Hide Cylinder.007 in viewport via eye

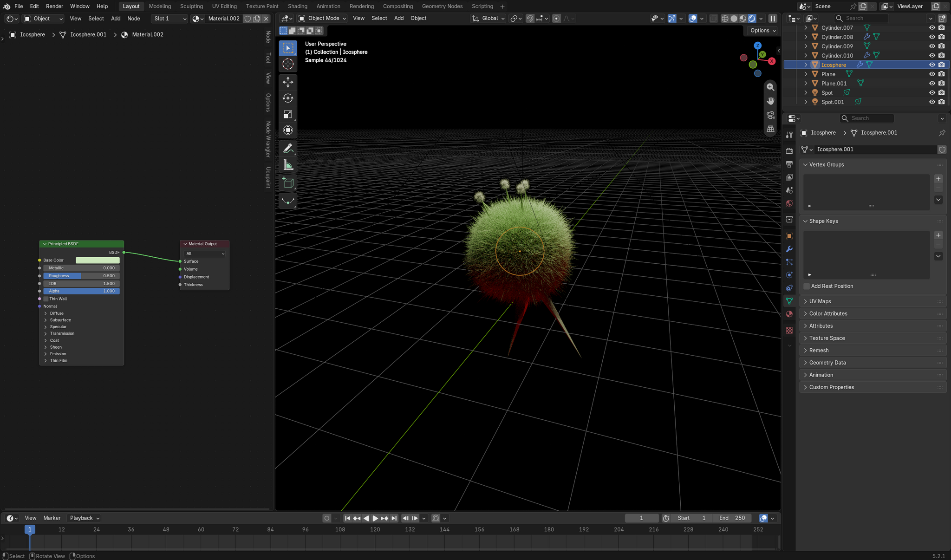[932, 28]
